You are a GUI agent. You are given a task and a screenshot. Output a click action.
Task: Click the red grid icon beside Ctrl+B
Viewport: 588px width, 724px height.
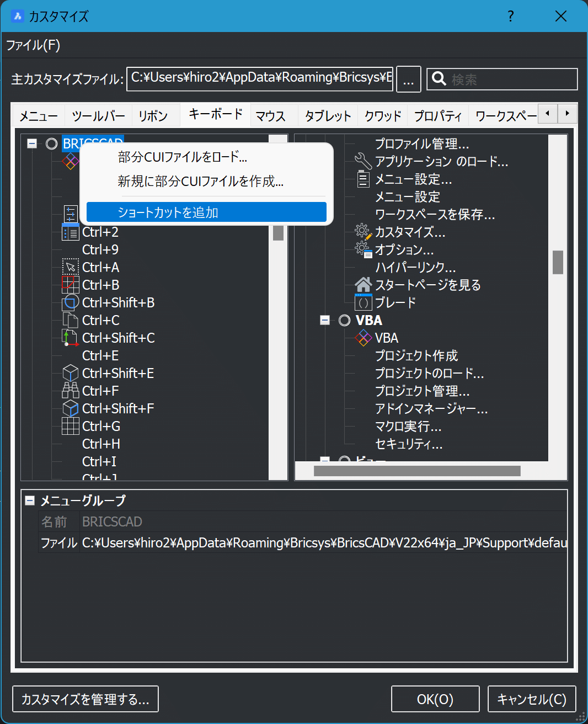[71, 285]
